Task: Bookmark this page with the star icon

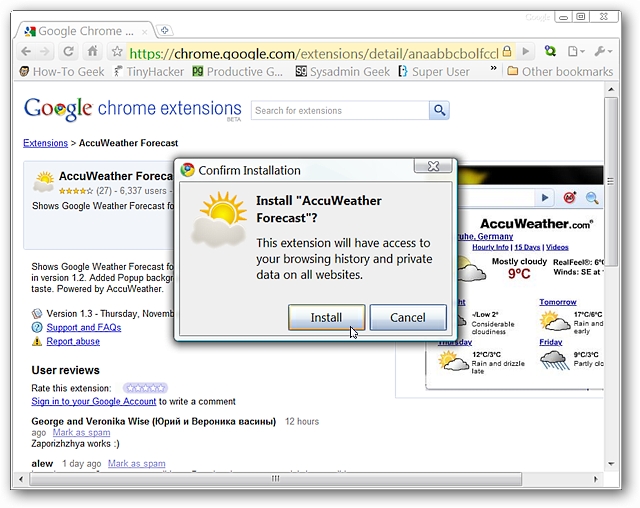Action: pyautogui.click(x=117, y=51)
